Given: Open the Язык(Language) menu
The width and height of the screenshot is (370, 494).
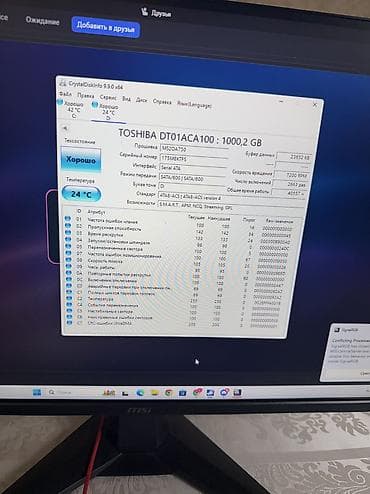Looking at the screenshot, I should pos(194,105).
